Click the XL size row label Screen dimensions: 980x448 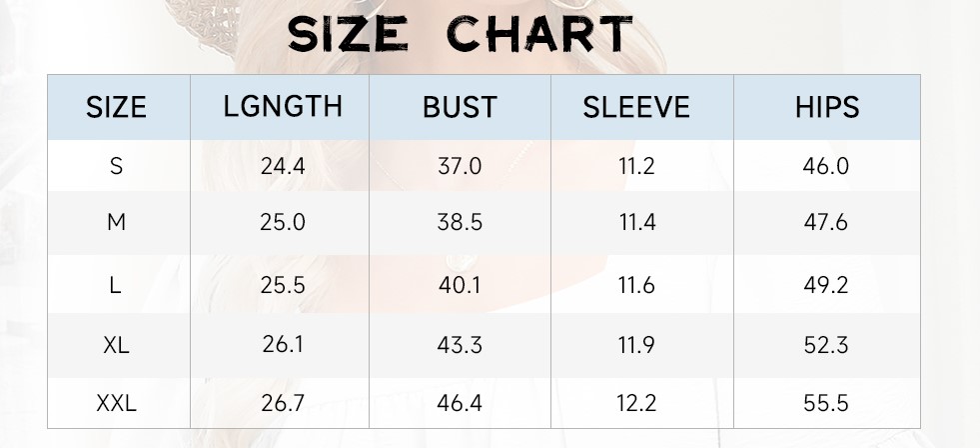116,345
